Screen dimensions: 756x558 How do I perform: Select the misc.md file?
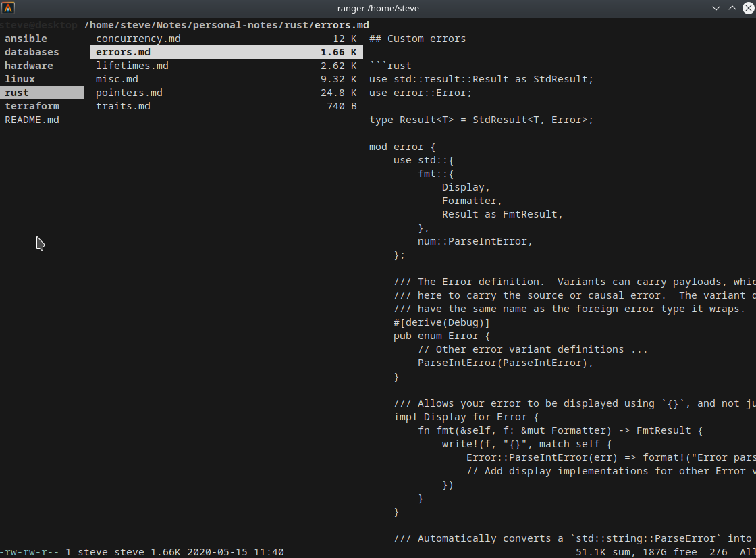click(117, 79)
